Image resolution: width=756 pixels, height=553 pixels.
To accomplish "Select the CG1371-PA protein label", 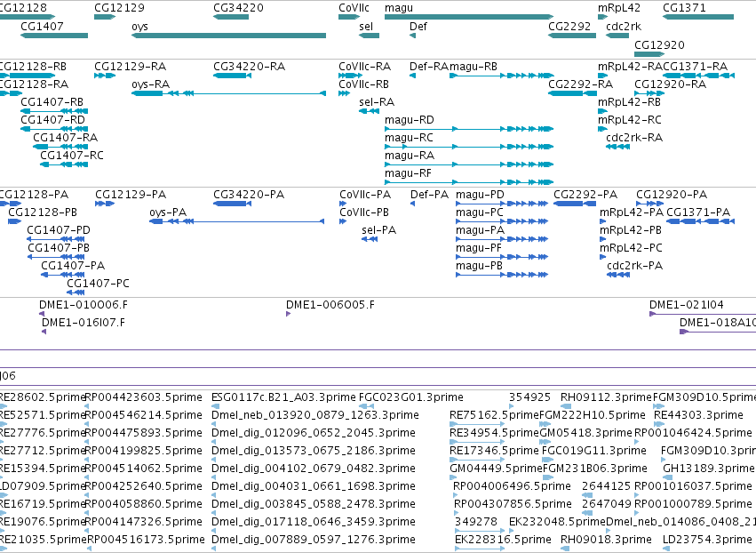I will pyautogui.click(x=698, y=212).
